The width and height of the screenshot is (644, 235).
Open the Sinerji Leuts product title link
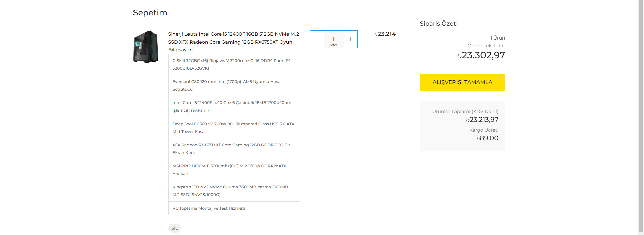click(x=233, y=42)
